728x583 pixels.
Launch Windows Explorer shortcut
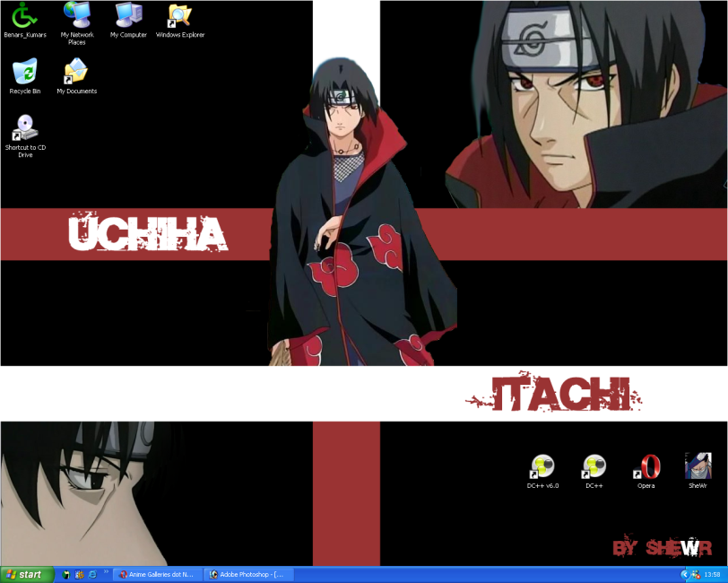180,21
